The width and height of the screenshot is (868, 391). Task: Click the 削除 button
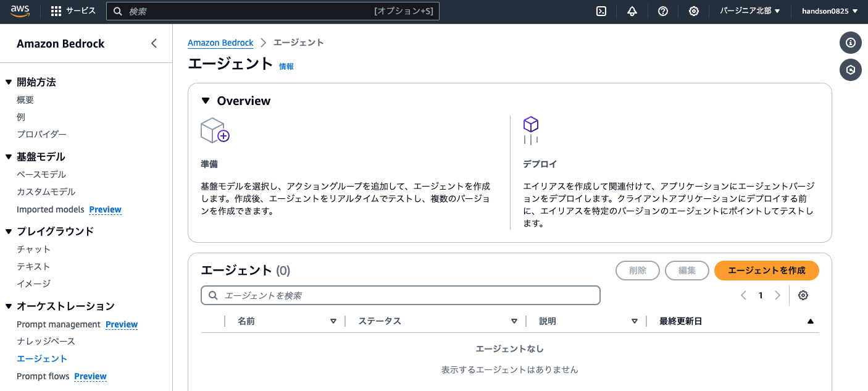pos(638,271)
